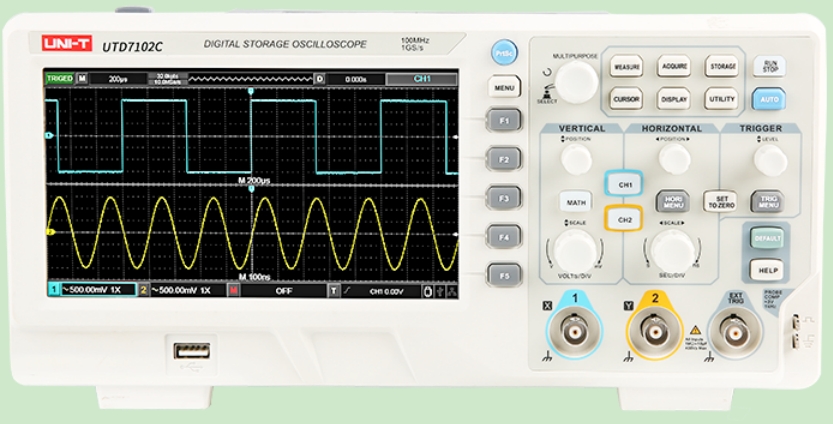
Task: Click the MULTIPURPOSE select knob
Action: (576, 81)
